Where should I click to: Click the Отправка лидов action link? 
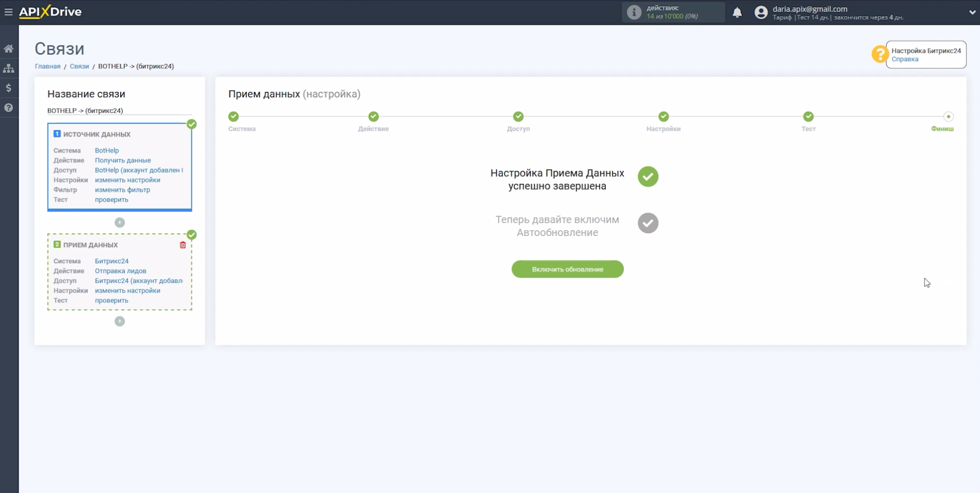coord(120,271)
